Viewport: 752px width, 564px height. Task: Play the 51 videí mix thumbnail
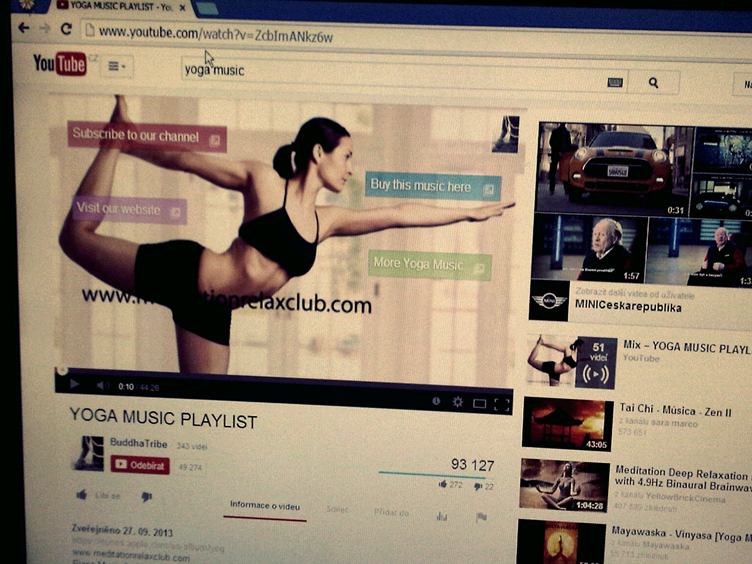572,362
